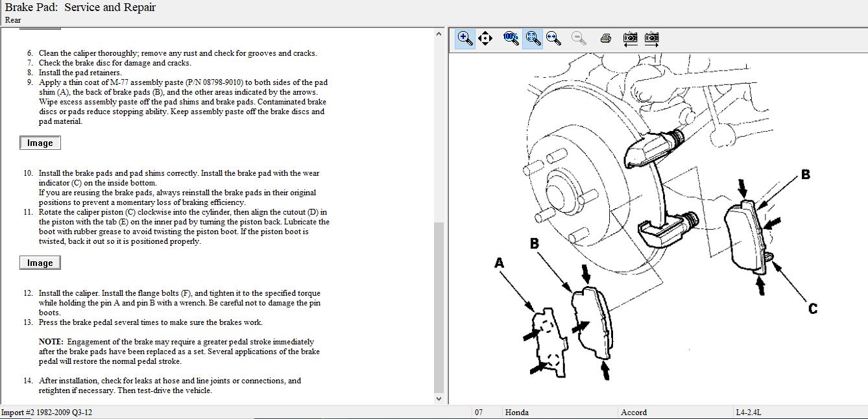This screenshot has height=419, width=868.
Task: Activate the pan move tool
Action: [485, 38]
